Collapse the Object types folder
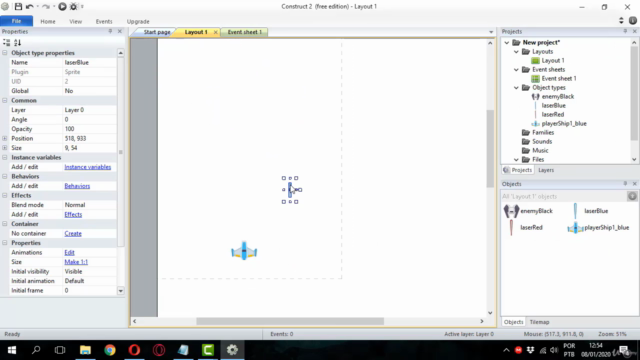 pos(516,88)
